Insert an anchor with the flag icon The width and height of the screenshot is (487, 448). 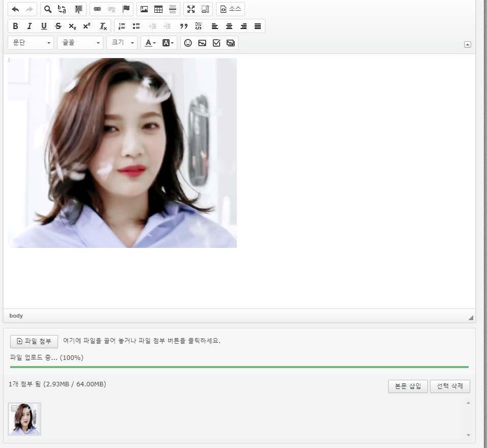coord(126,9)
